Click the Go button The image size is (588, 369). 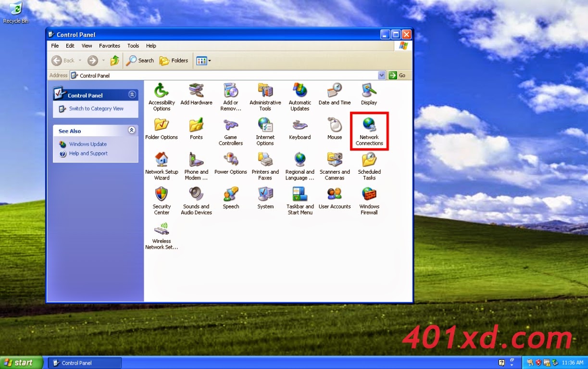click(398, 76)
